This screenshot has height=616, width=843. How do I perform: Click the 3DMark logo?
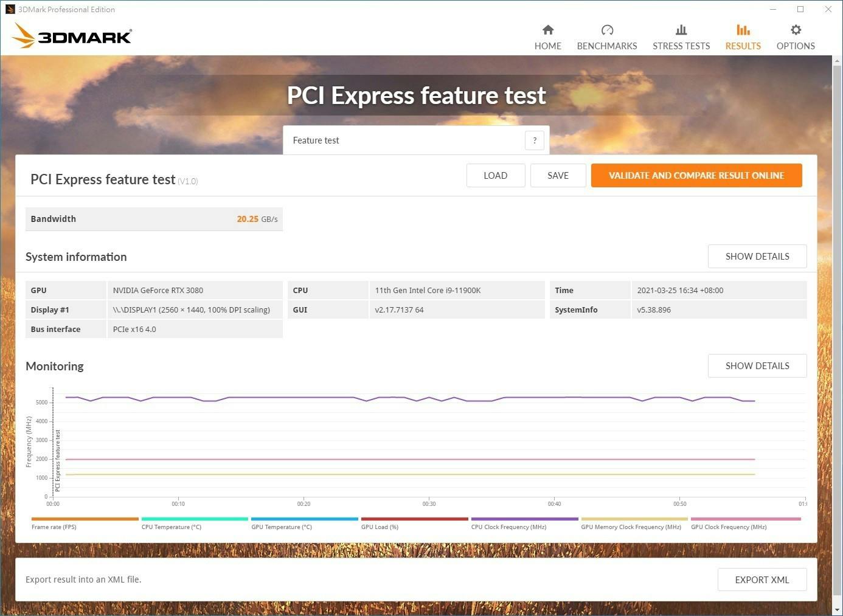[72, 36]
